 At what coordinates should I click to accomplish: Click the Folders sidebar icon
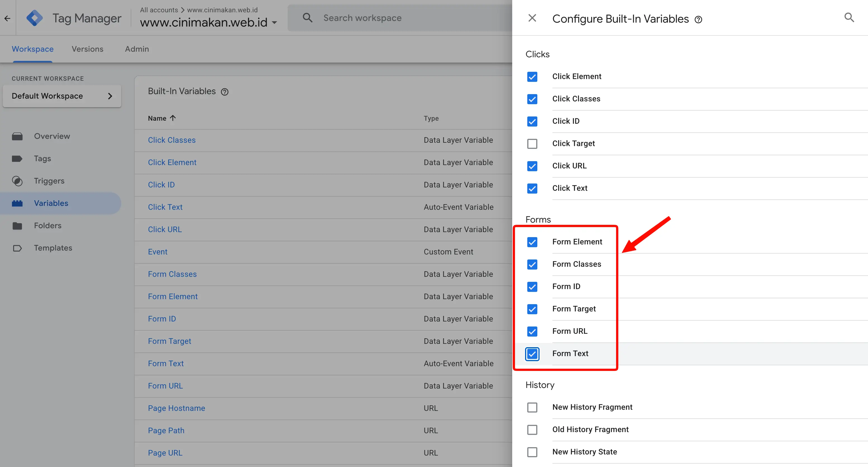(17, 226)
